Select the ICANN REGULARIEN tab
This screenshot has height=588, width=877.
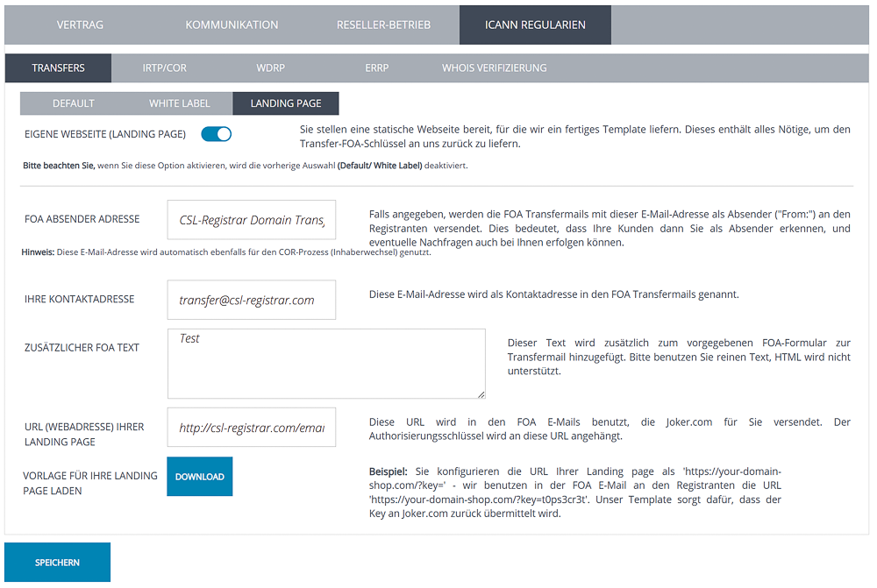535,25
